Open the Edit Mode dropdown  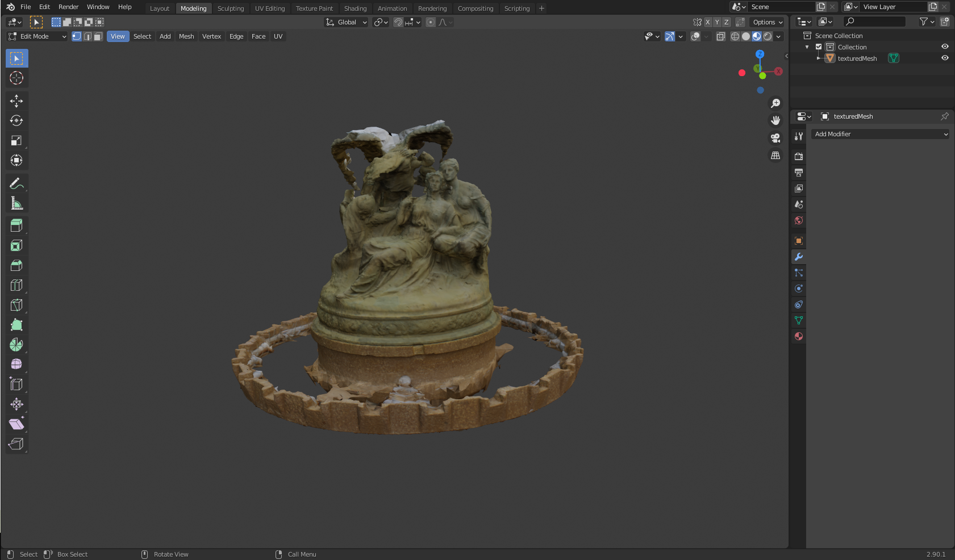(x=37, y=36)
